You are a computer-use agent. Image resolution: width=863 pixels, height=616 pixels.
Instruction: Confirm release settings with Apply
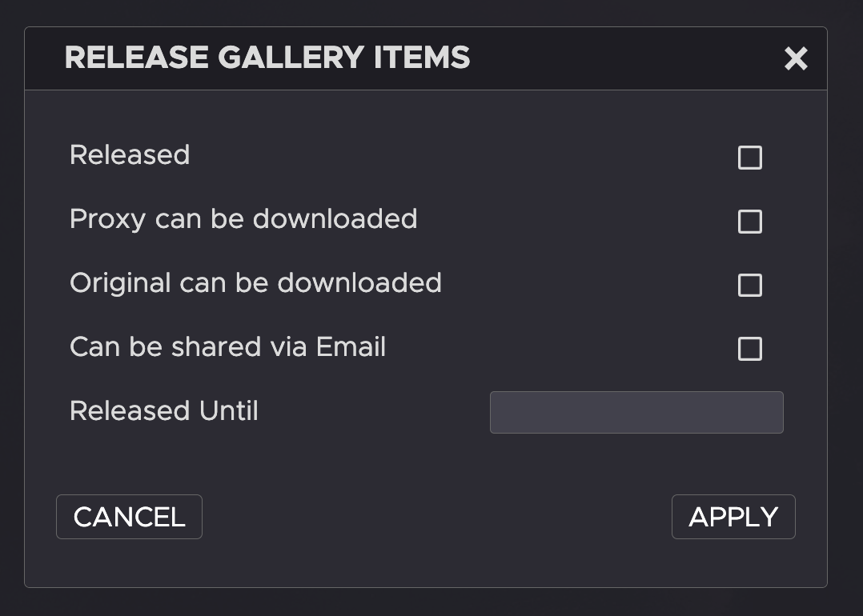(733, 517)
